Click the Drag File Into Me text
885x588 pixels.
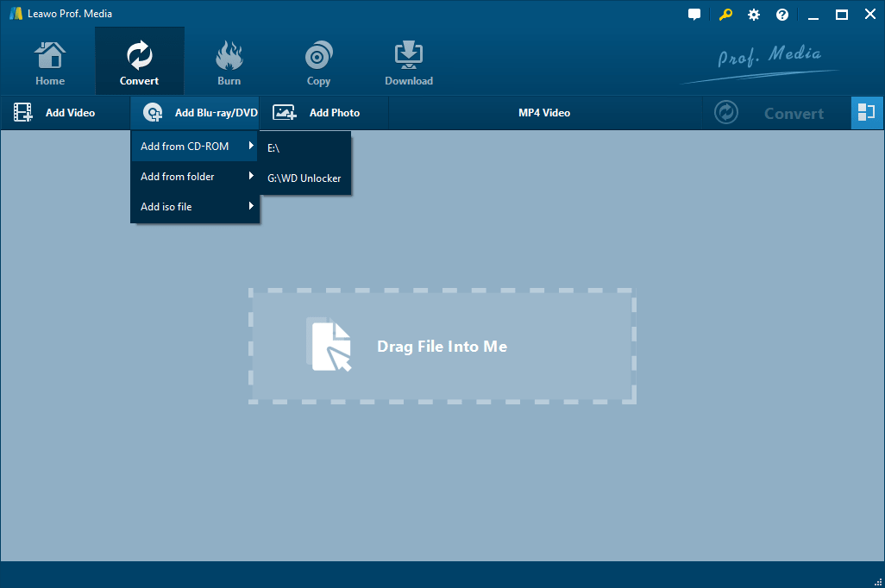tap(442, 347)
